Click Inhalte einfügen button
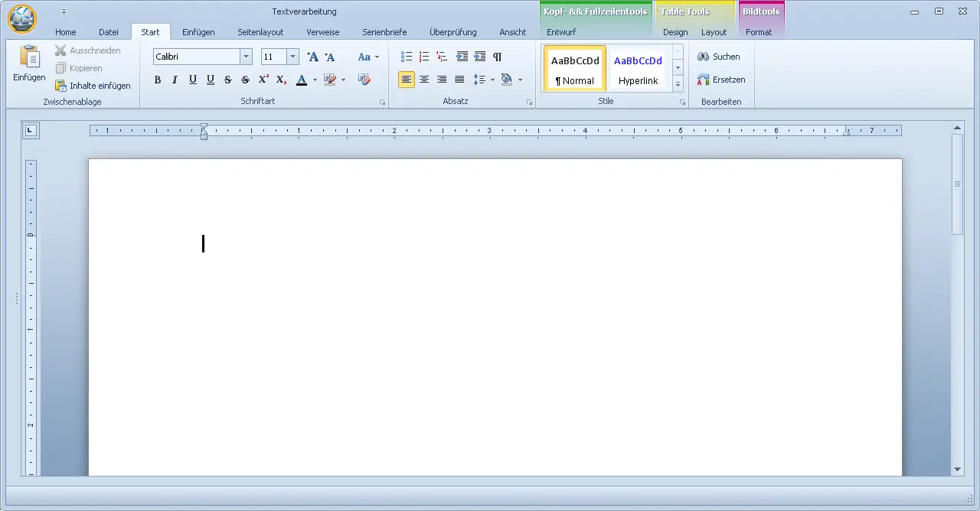980x511 pixels. (93, 86)
